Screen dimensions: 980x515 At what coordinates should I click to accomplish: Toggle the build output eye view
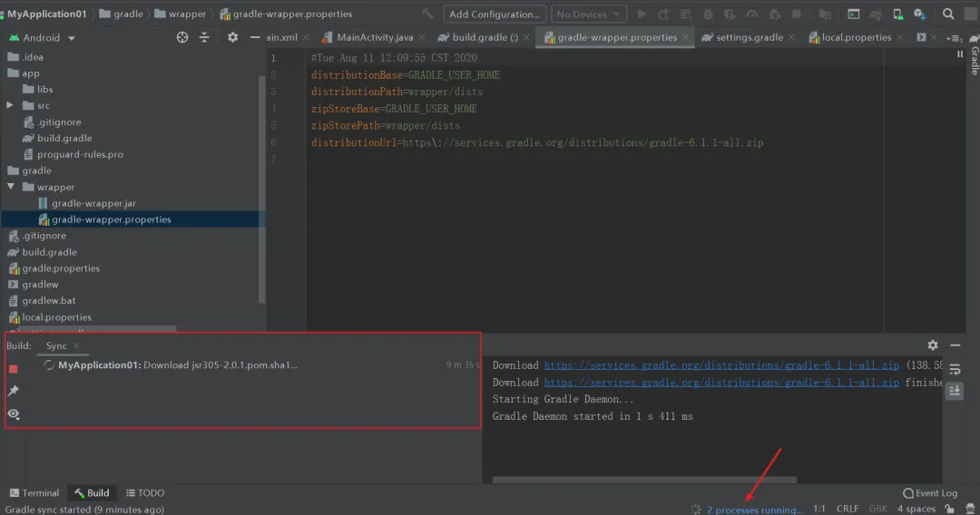[13, 413]
